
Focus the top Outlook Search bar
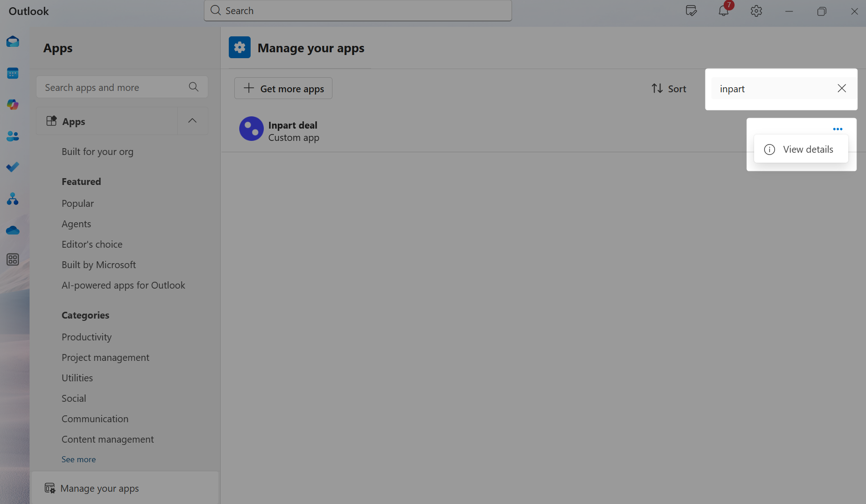tap(358, 10)
